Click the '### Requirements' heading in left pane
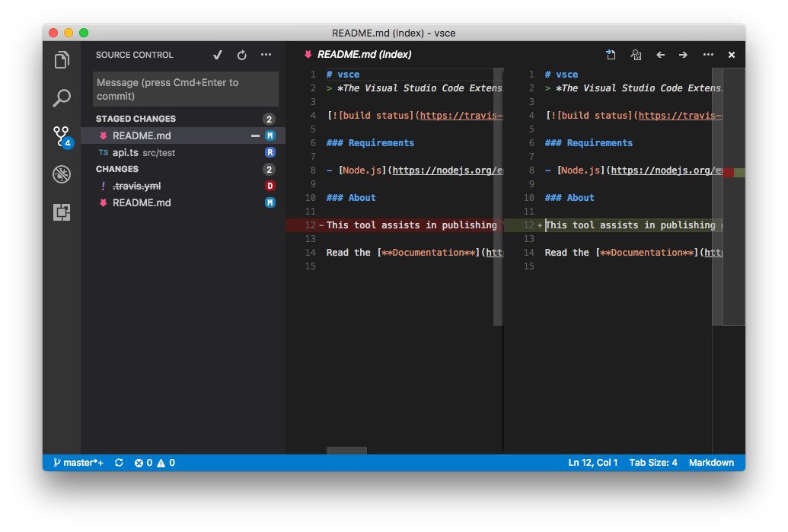788x532 pixels. [370, 142]
